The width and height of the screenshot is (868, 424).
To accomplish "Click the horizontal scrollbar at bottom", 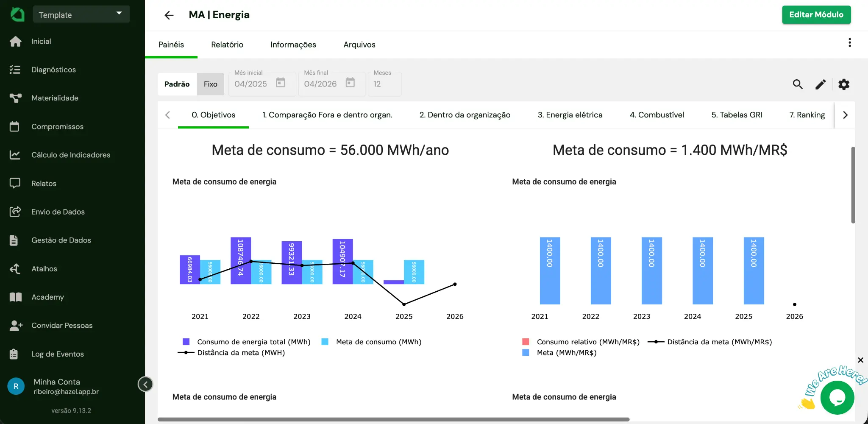I will [x=393, y=419].
